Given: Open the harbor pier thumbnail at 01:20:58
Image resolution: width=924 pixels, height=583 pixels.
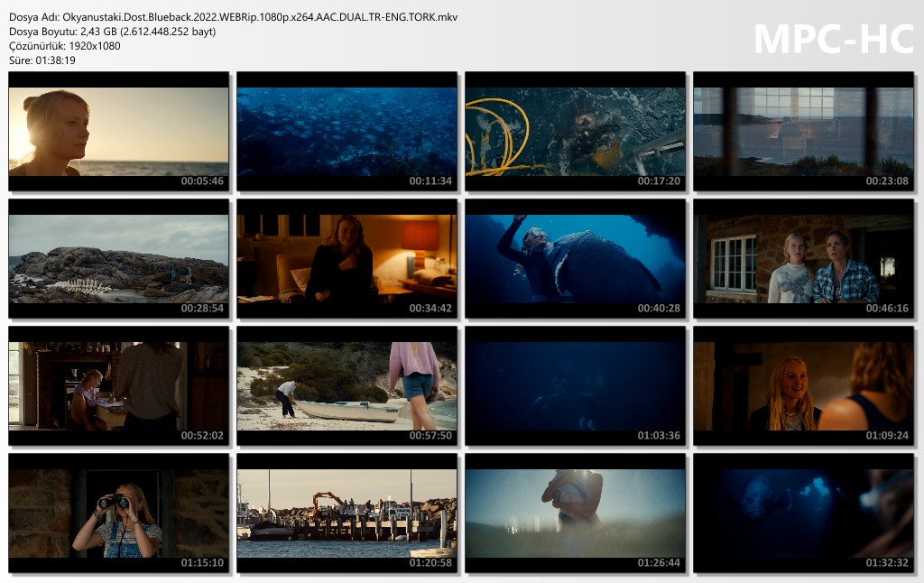Looking at the screenshot, I should (347, 514).
